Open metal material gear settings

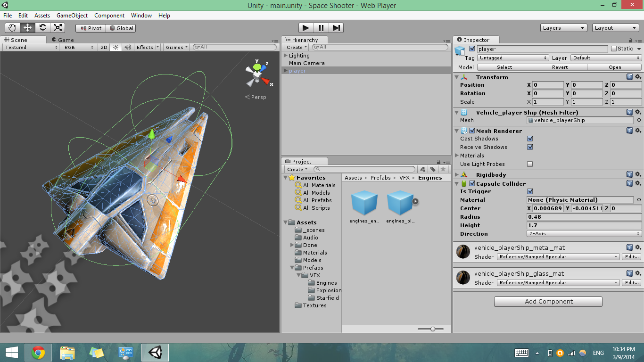[638, 247]
